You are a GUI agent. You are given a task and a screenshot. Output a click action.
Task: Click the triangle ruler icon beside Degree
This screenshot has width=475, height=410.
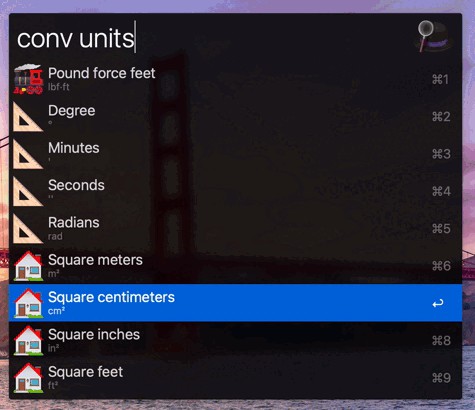click(x=28, y=117)
